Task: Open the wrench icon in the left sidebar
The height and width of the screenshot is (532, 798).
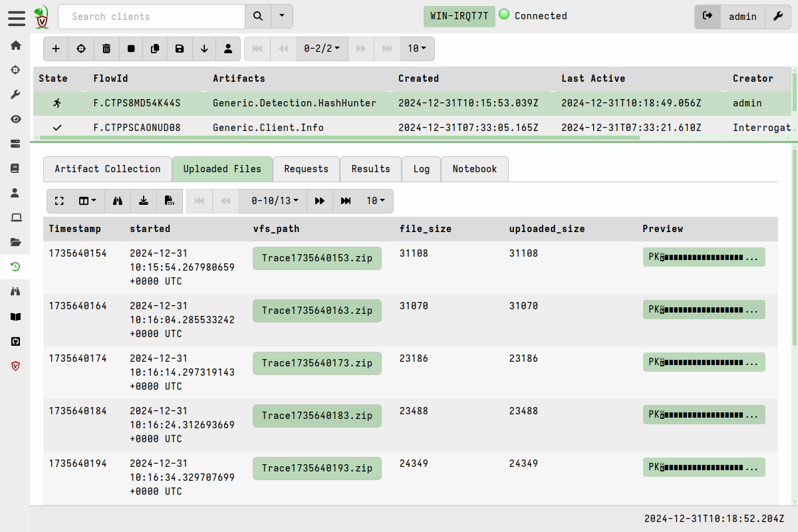Action: (x=15, y=94)
